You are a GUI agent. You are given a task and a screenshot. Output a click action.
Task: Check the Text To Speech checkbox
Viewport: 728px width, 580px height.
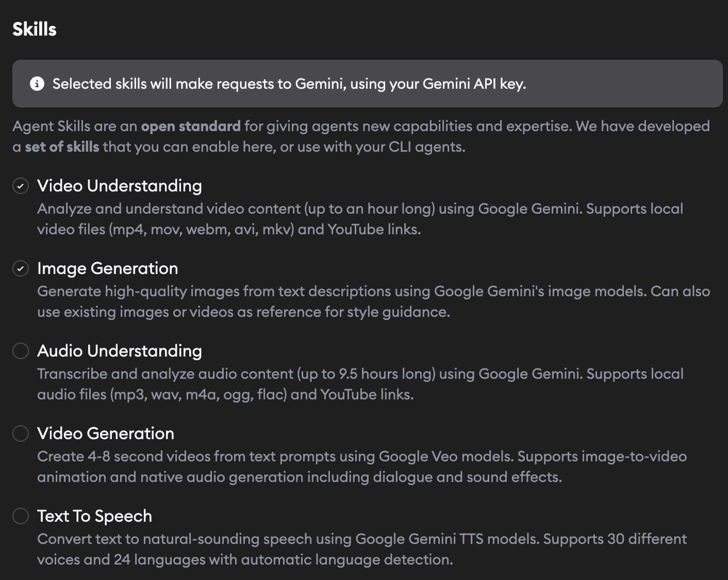(21, 516)
